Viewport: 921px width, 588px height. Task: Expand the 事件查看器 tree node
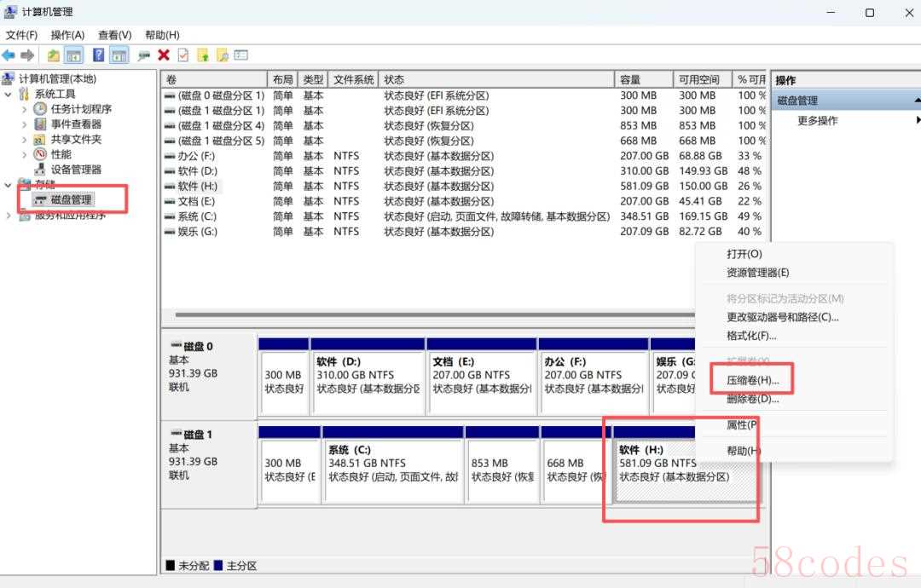point(24,124)
